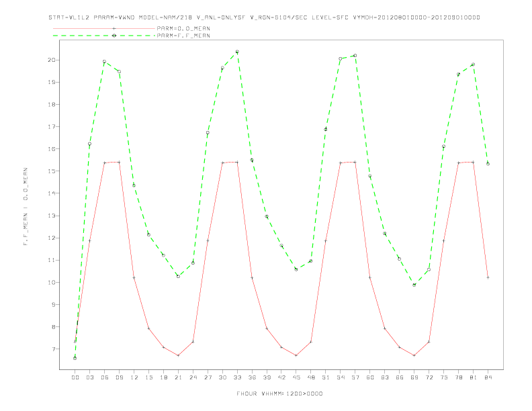Screen dimensions: 532x411
Task: Click the y-axis tick label 12
Action: [52, 238]
